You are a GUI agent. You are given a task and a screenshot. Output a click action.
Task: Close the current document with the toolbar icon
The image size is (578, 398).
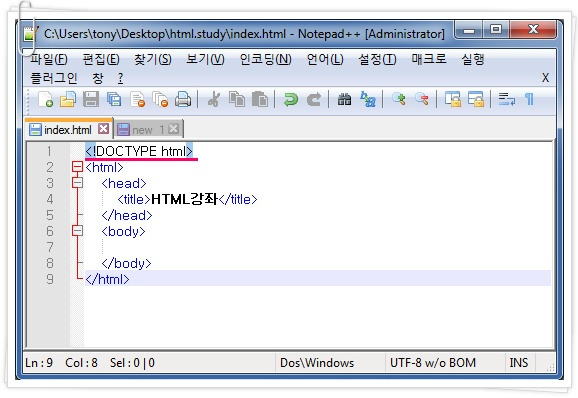point(137,100)
